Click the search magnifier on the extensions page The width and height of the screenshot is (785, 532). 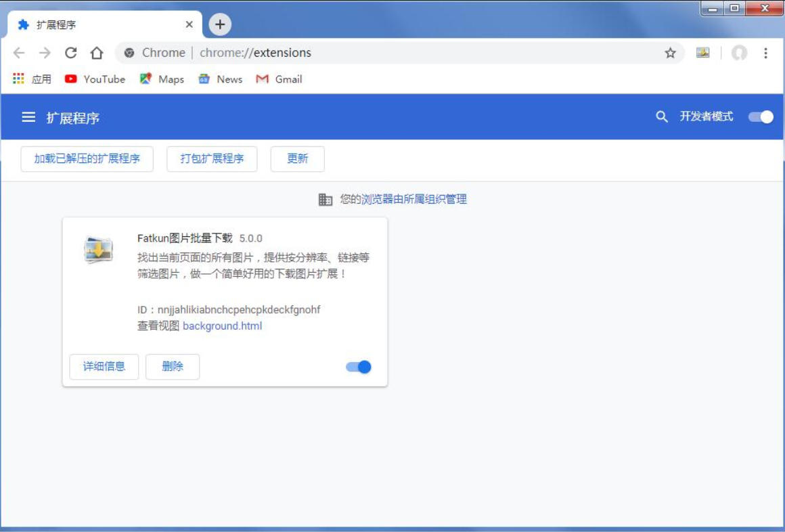(660, 115)
